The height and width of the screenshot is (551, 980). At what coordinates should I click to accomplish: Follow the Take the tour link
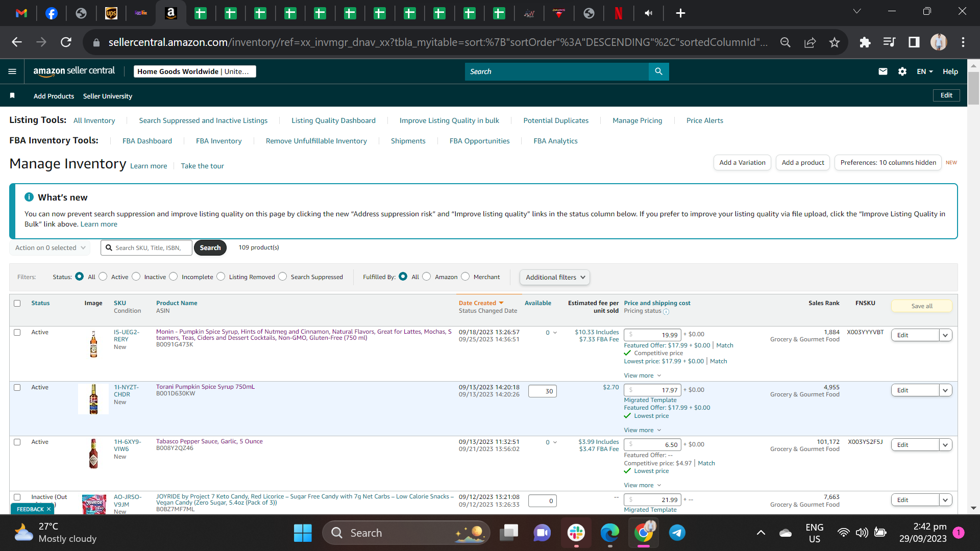pyautogui.click(x=202, y=166)
